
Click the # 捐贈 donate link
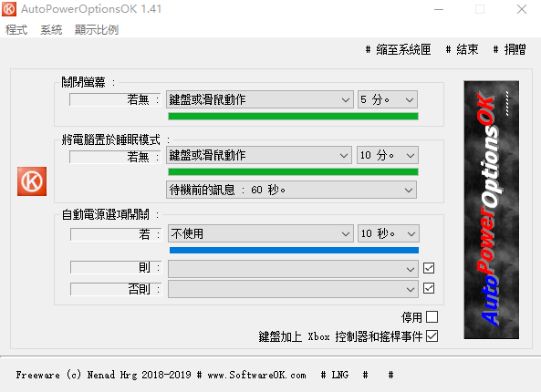[x=509, y=49]
